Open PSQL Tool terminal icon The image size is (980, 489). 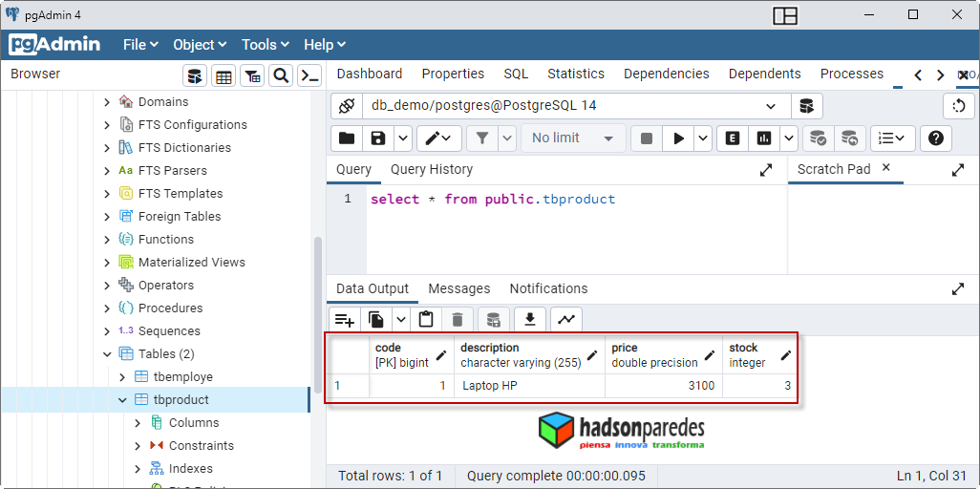(309, 76)
